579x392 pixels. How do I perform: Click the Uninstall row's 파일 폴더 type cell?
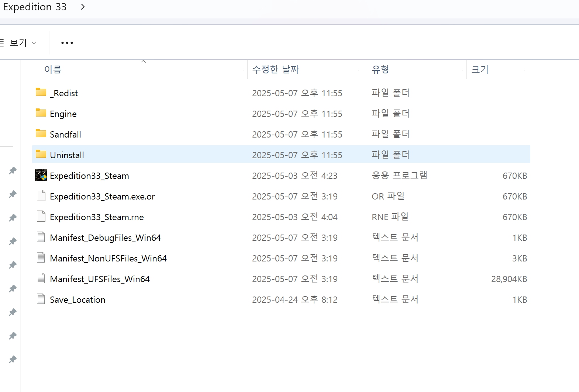click(x=390, y=155)
